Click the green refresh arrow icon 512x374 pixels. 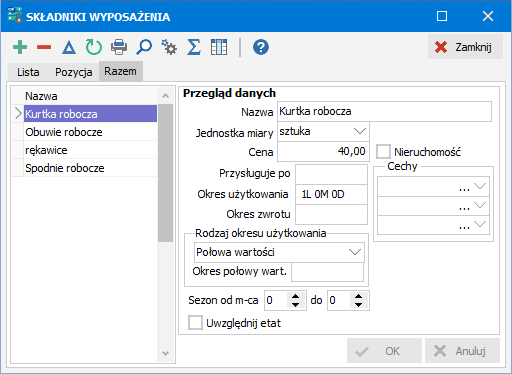click(94, 47)
